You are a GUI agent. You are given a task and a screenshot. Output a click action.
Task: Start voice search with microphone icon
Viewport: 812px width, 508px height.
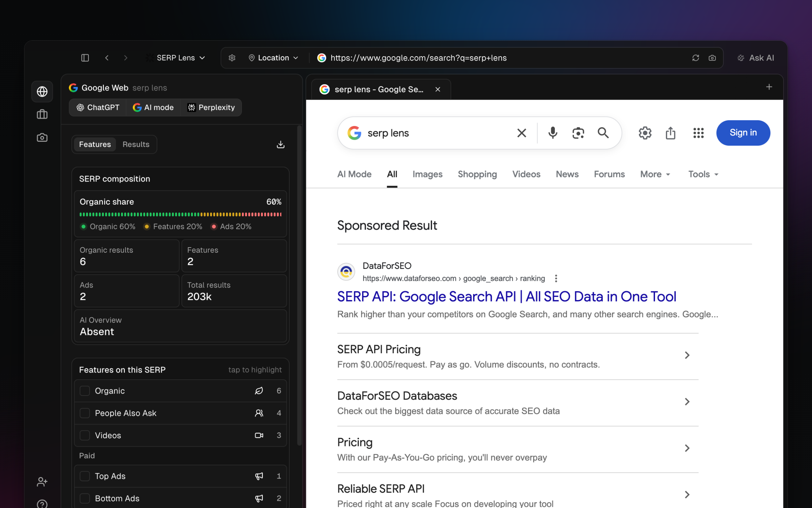pyautogui.click(x=553, y=133)
